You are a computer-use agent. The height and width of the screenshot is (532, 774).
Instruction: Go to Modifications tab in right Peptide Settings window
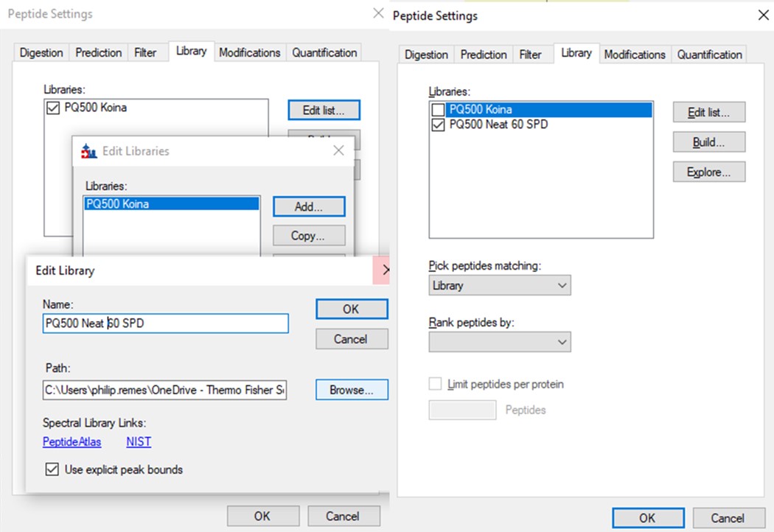[x=635, y=55]
